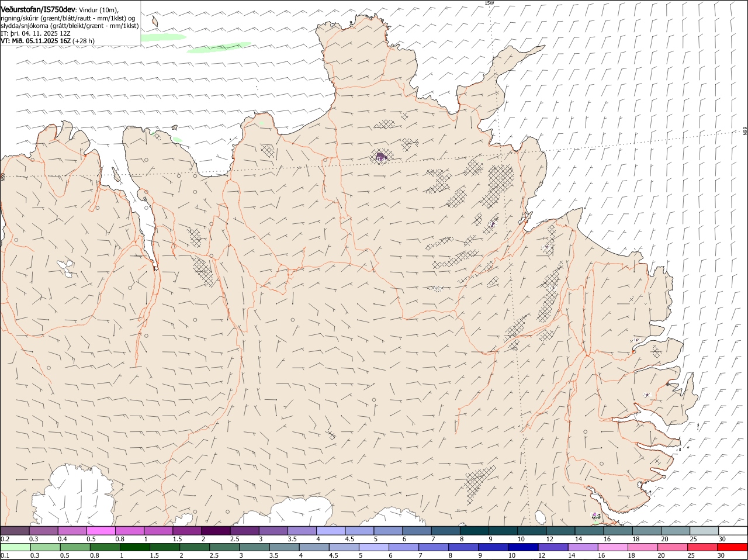The height and width of the screenshot is (560, 748).
Task: Click the 15W longitude label at the map top
Action: point(489,3)
